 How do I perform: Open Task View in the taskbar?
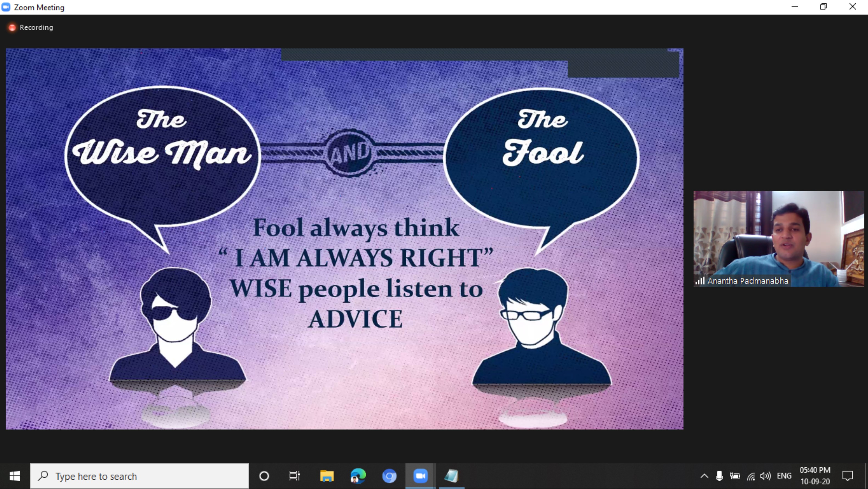(x=294, y=476)
